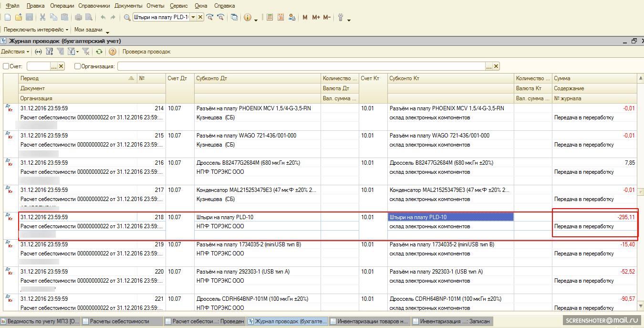Image resolution: width=644 pixels, height=328 pixels.
Task: Click the date interval (↔) icon
Action: 39,52
